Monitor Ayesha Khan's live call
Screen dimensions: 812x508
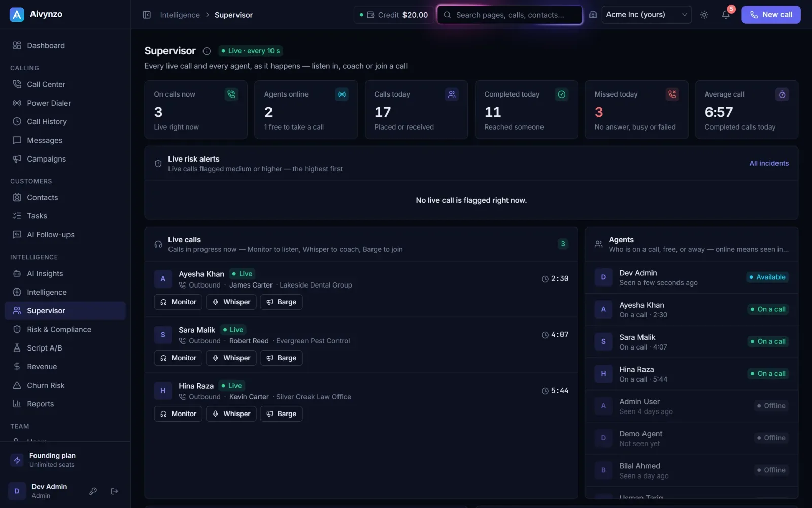pos(178,302)
